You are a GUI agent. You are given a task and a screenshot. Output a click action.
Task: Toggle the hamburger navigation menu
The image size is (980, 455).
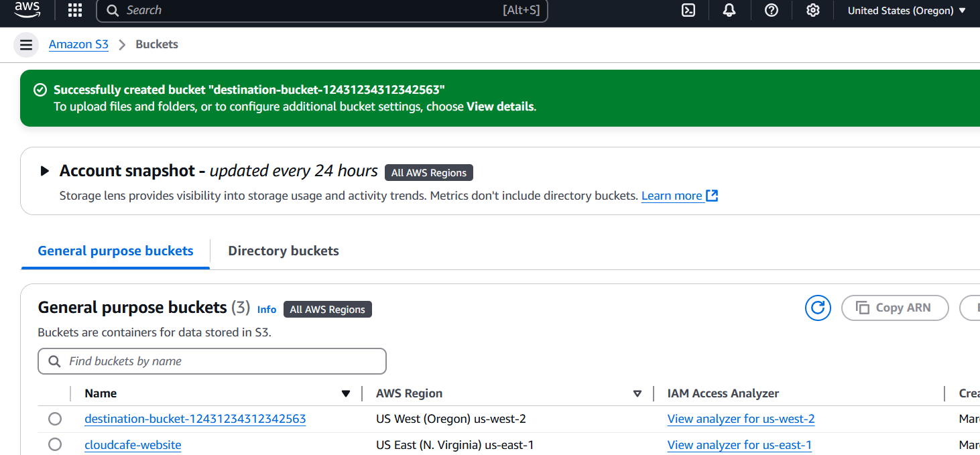tap(26, 45)
